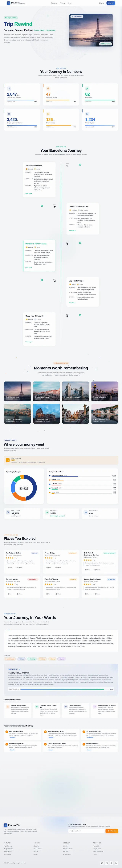This screenshot has width=122, height=868.
Task: Expand View Day for Day Trip to Sitges
Action: click(x=72, y=303)
